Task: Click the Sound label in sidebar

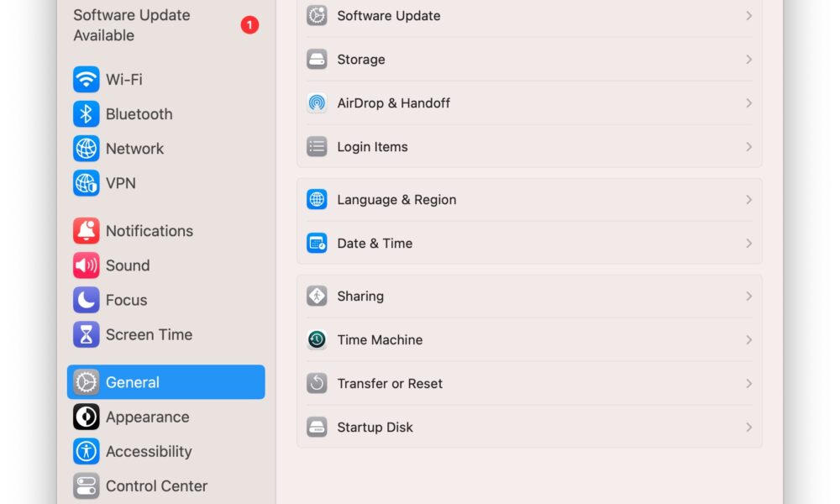Action: tap(128, 265)
